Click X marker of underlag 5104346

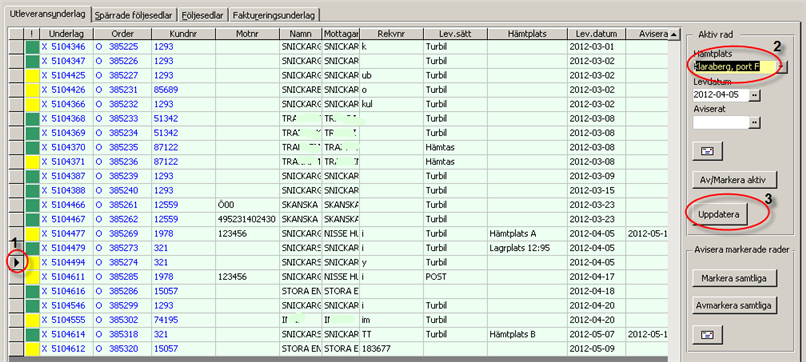(44, 47)
